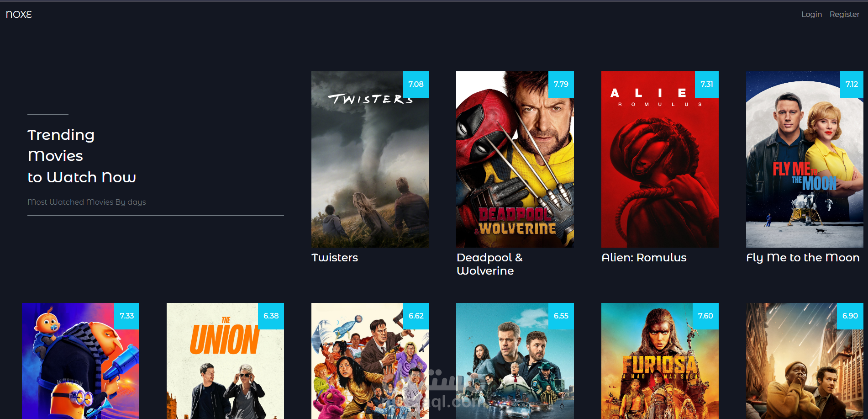Image resolution: width=868 pixels, height=419 pixels.
Task: Open the Fly Me to the Moon poster
Action: point(805,159)
